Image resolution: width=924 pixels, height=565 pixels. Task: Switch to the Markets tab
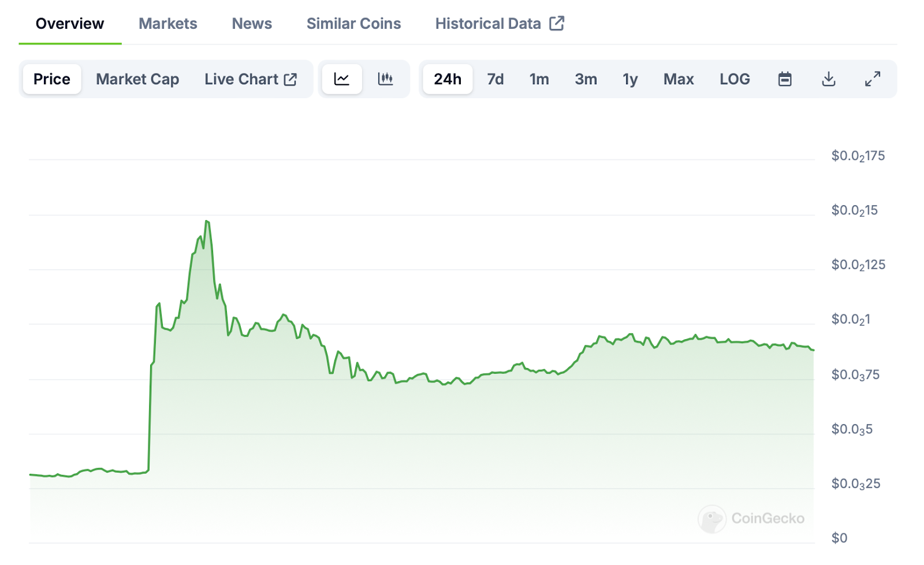(168, 24)
